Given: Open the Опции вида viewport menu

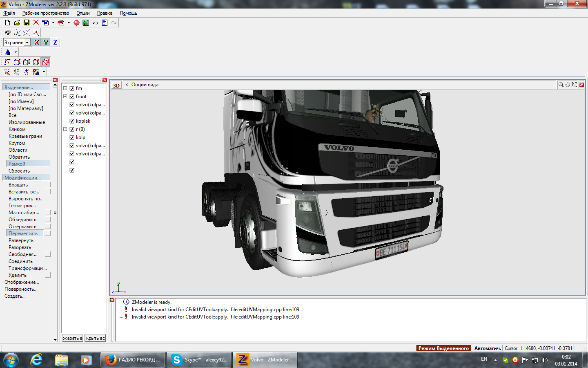Looking at the screenshot, I should [145, 85].
